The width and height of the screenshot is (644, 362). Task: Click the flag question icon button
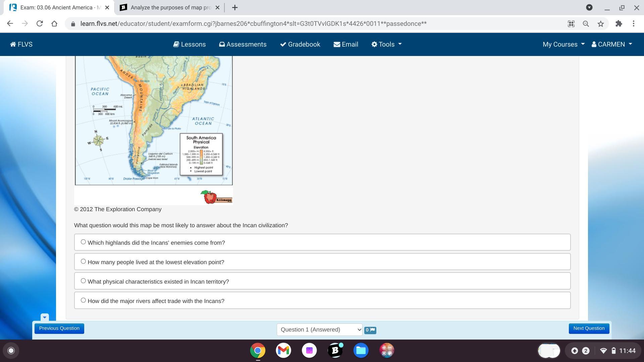click(370, 330)
